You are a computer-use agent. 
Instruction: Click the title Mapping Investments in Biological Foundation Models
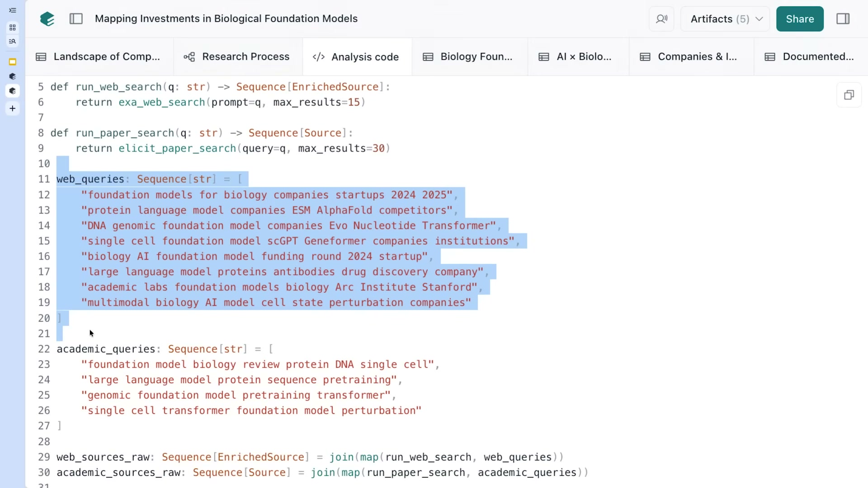point(226,19)
